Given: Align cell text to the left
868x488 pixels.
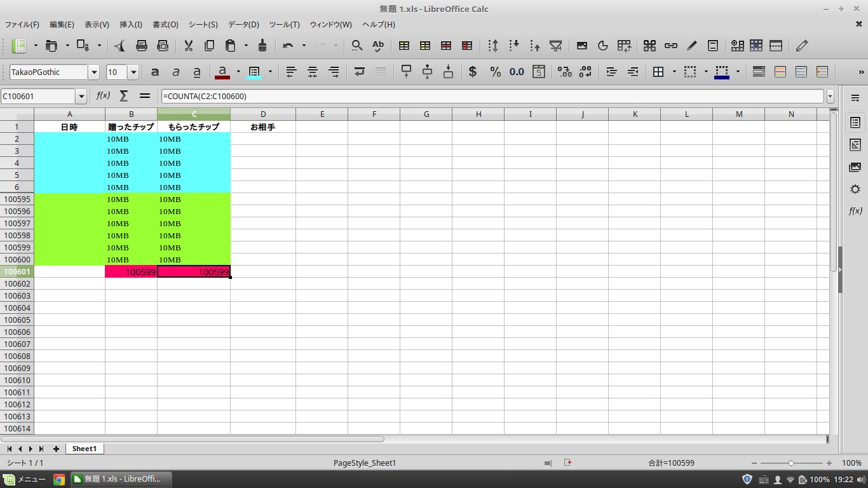Looking at the screenshot, I should point(291,72).
